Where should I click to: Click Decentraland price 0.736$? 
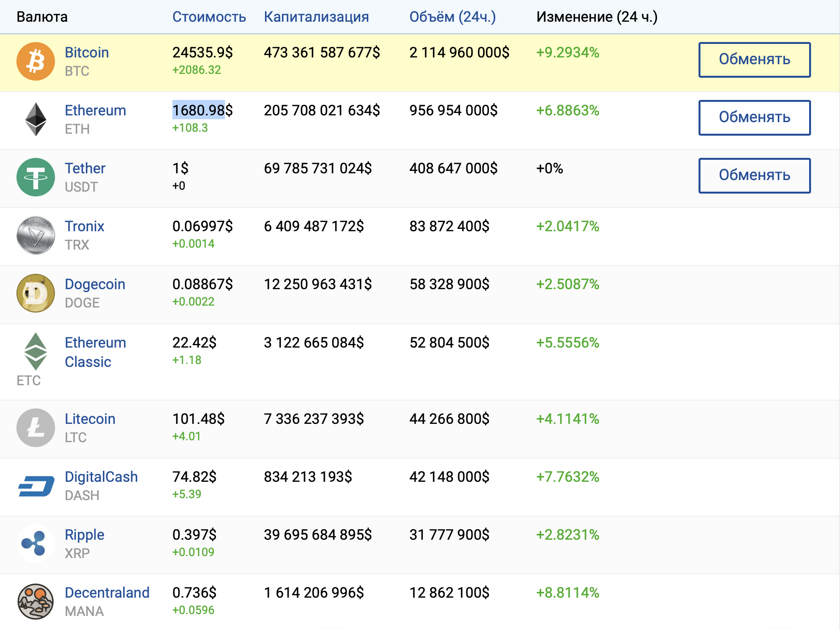pos(194,592)
